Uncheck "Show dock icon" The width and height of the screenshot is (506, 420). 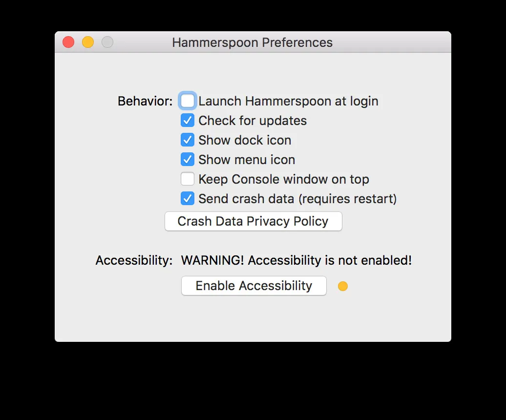coord(188,140)
